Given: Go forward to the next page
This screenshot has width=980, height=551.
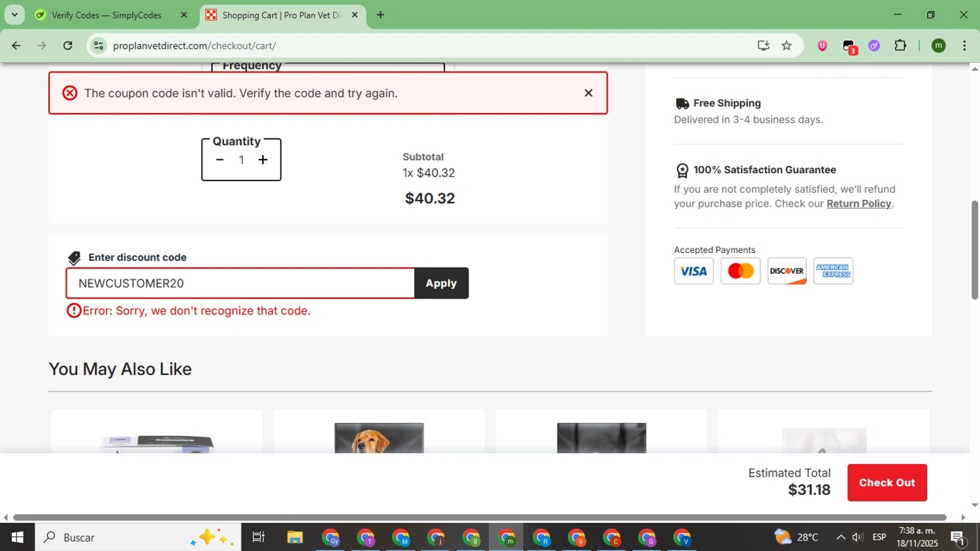Looking at the screenshot, I should pyautogui.click(x=42, y=46).
